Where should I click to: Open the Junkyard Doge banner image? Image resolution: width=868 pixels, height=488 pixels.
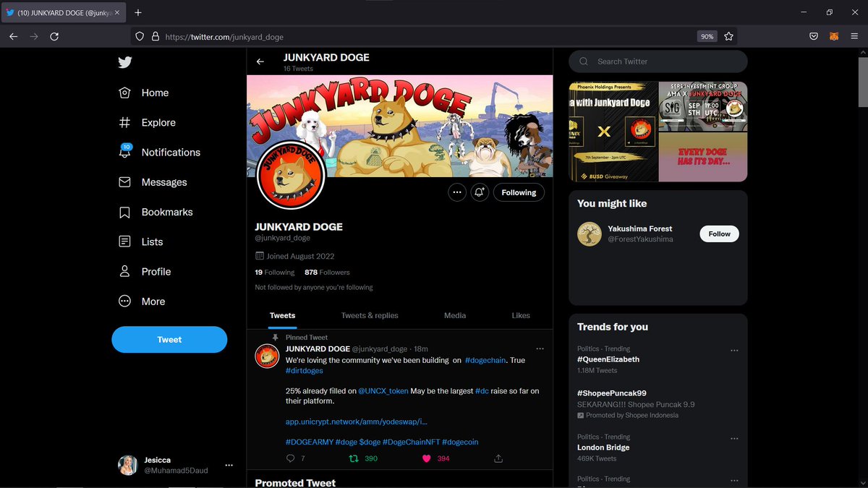tap(399, 126)
